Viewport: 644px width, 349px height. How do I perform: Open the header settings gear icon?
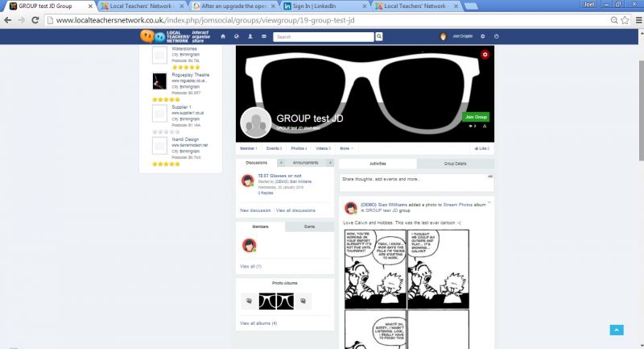[482, 36]
